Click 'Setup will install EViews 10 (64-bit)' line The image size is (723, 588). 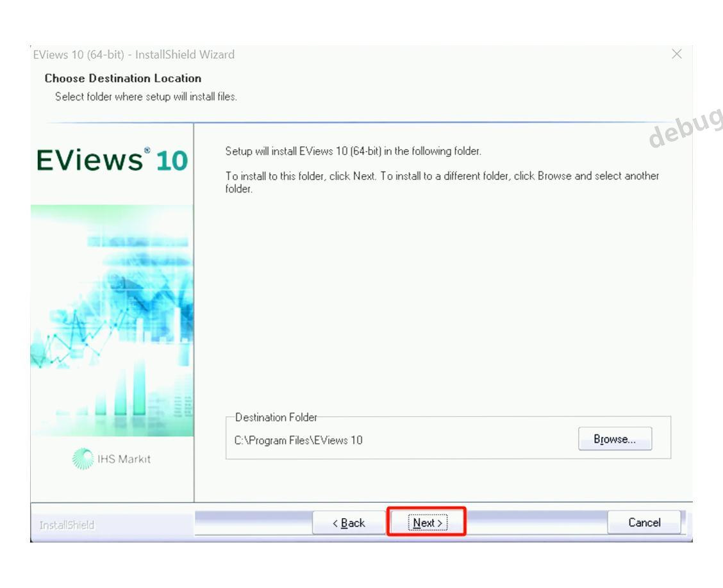[x=353, y=151]
